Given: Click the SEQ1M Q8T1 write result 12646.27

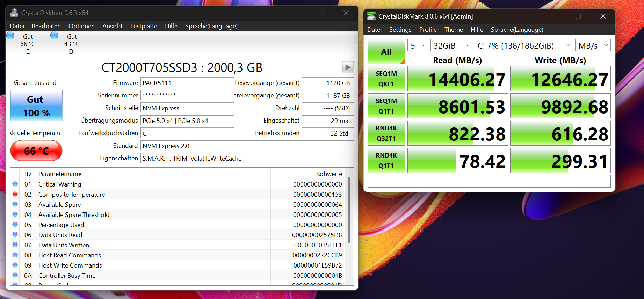Looking at the screenshot, I should (x=560, y=79).
